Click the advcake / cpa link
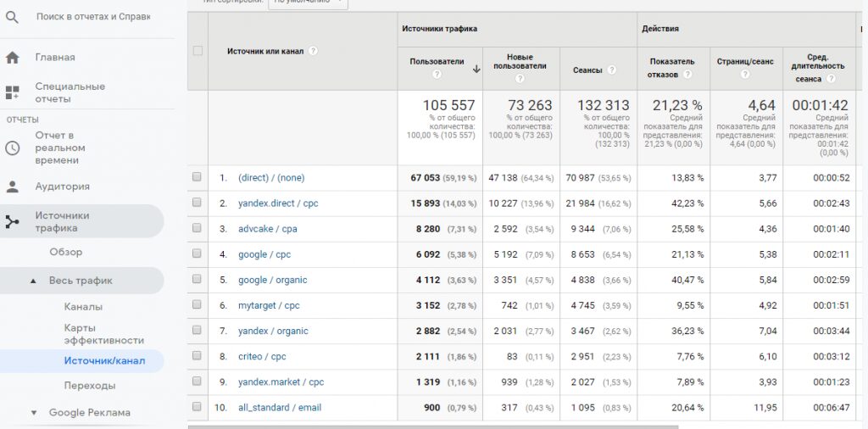The width and height of the screenshot is (868, 429). click(267, 229)
